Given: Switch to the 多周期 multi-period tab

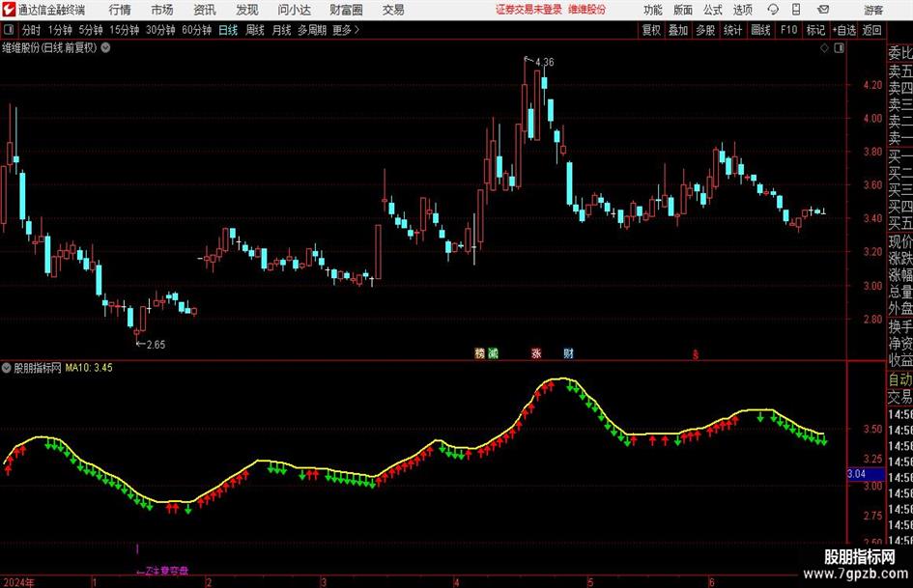Looking at the screenshot, I should [x=312, y=30].
